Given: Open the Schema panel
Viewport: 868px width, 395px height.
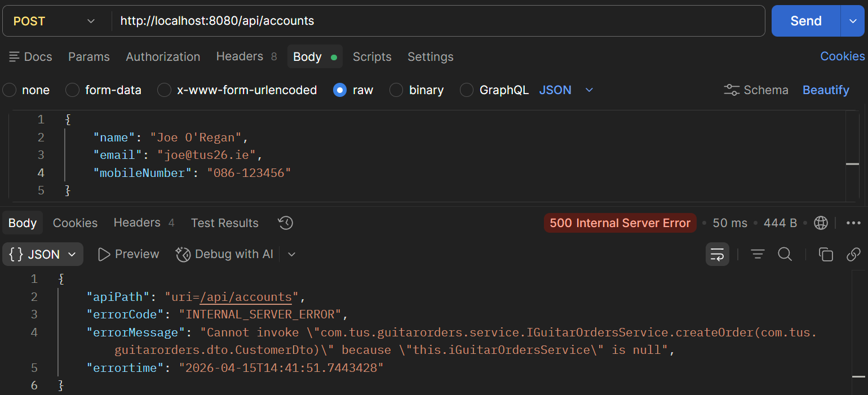Looking at the screenshot, I should 756,90.
